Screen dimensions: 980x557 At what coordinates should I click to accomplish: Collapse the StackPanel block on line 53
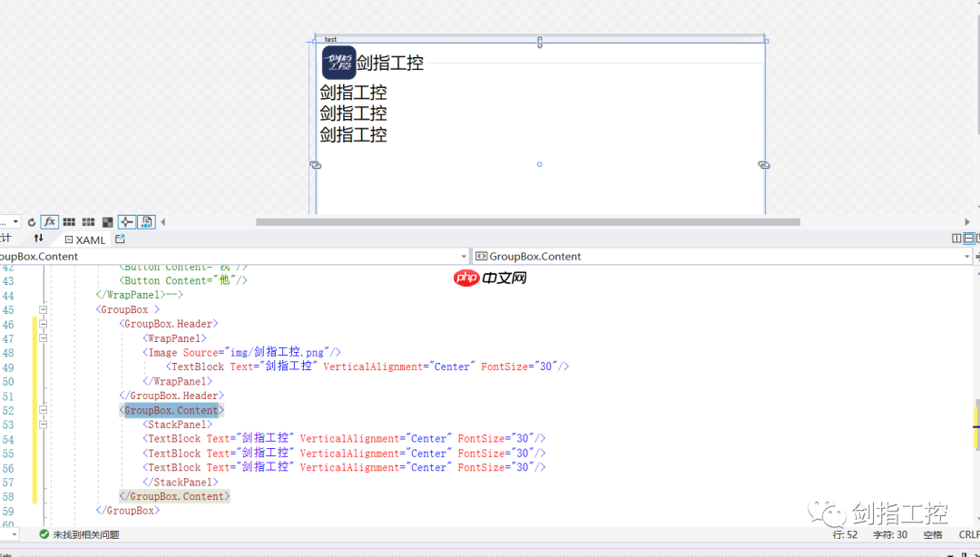[44, 425]
